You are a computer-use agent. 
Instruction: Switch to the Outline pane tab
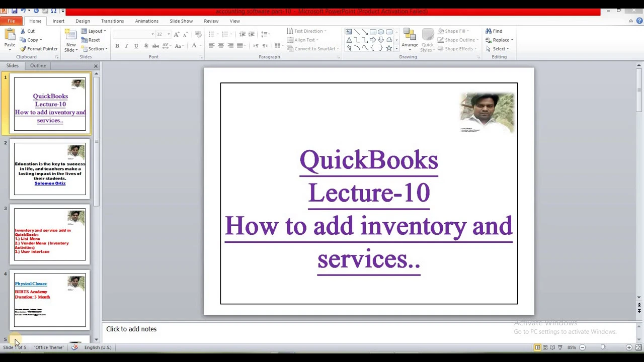click(38, 66)
